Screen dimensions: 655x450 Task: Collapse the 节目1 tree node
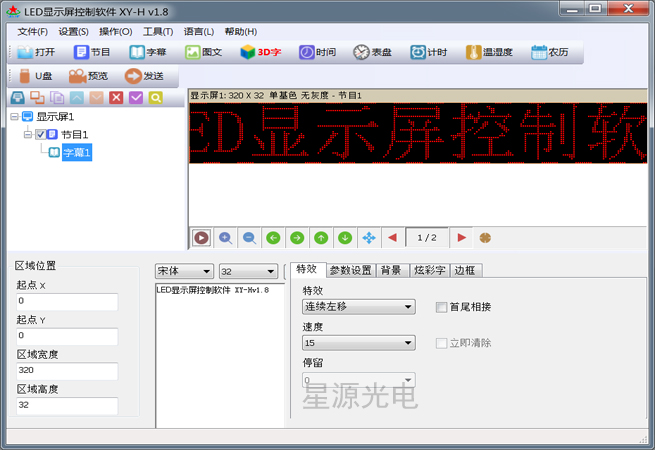click(28, 134)
